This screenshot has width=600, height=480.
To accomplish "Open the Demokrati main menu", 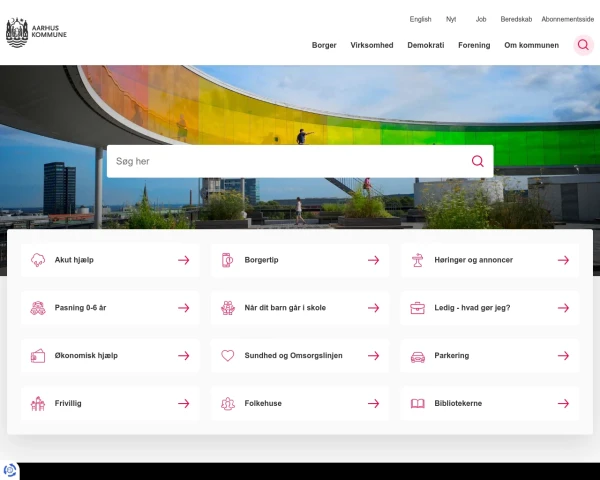I will 426,45.
